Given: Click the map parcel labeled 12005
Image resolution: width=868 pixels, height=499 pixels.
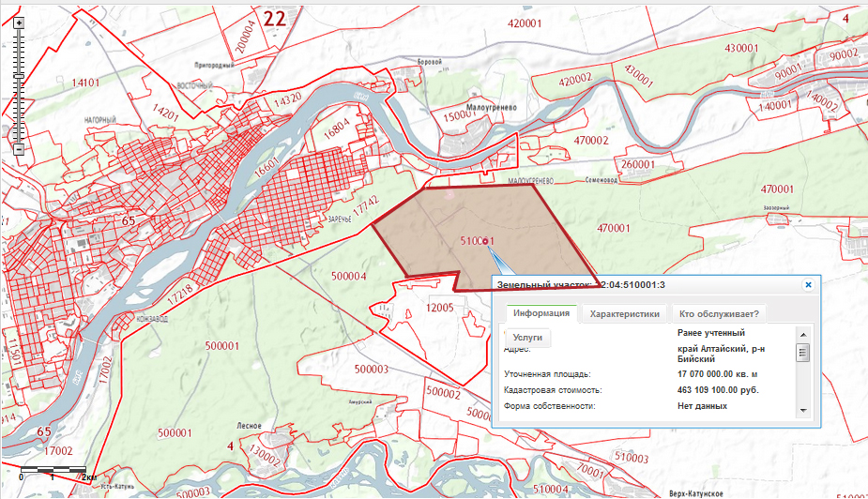Looking at the screenshot, I should 439,308.
